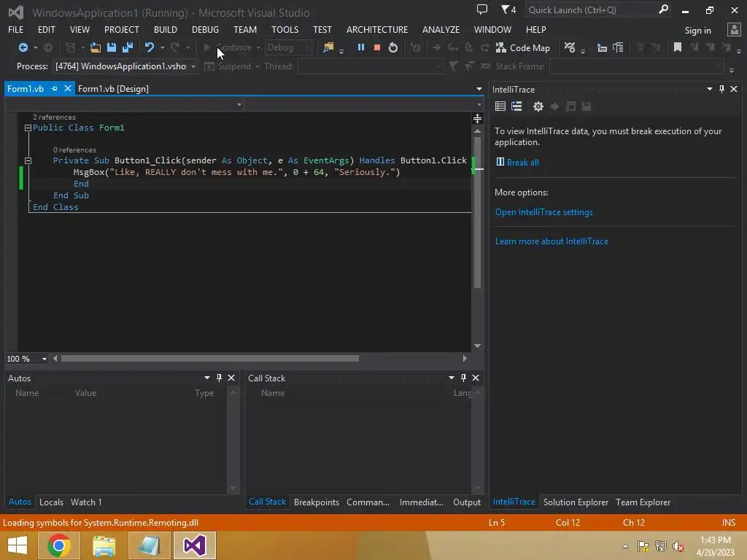Click the Find in Files toolbar icon

click(328, 47)
